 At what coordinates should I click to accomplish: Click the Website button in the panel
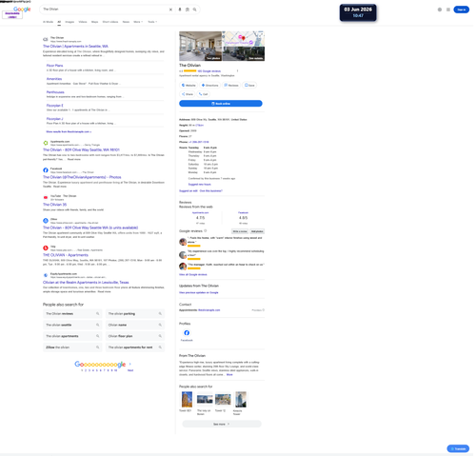188,85
